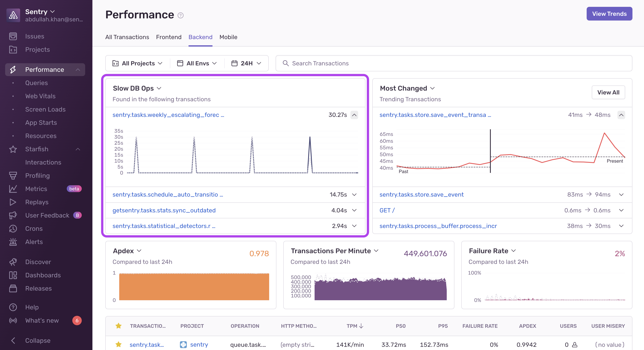Switch to the Frontend tab
This screenshot has width=644, height=350.
point(169,37)
